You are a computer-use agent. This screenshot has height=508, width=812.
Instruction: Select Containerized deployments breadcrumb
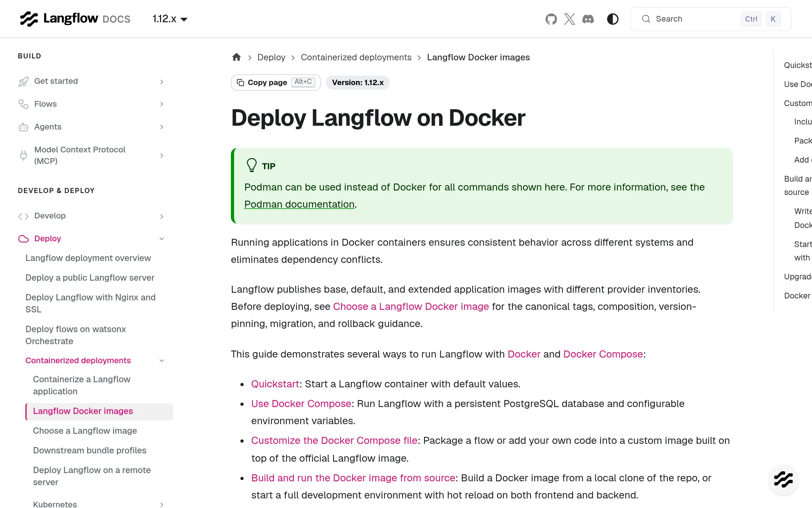click(356, 57)
